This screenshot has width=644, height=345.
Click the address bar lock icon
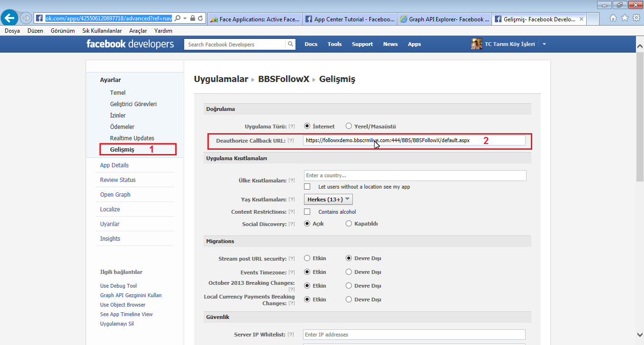(x=193, y=18)
